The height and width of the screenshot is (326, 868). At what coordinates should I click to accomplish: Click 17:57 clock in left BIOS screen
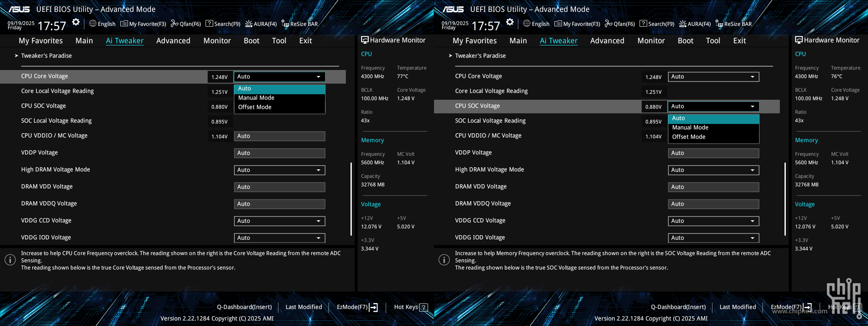tap(52, 26)
